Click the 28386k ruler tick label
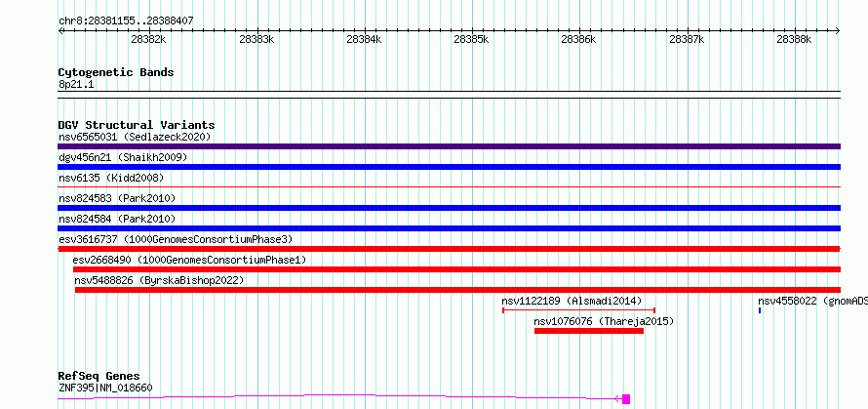Viewport: 868px width, 409px height. (x=578, y=39)
